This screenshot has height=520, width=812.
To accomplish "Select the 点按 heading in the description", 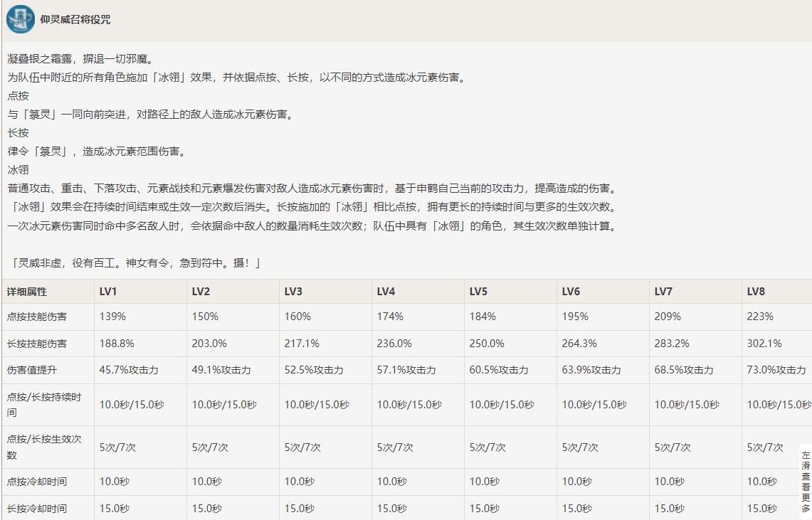I will click(x=18, y=96).
